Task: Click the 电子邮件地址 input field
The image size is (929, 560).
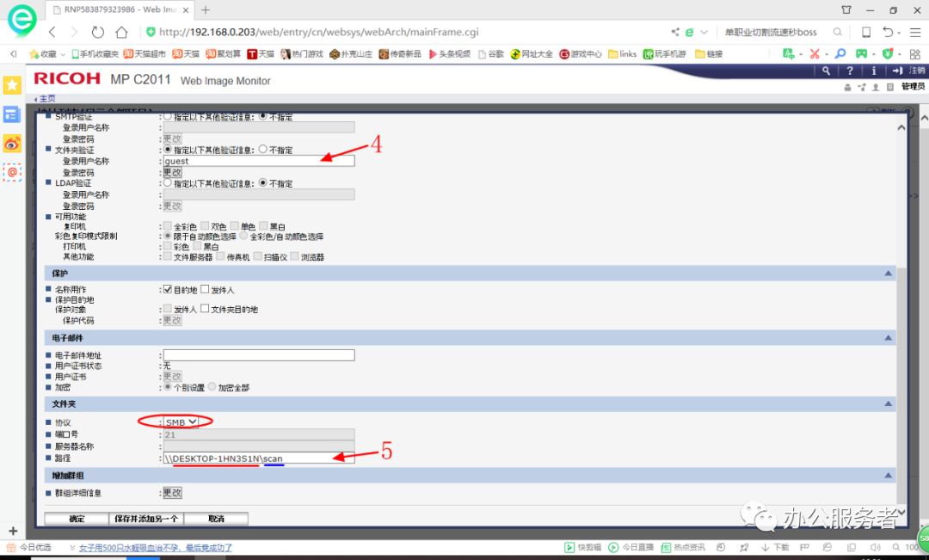Action: click(259, 355)
